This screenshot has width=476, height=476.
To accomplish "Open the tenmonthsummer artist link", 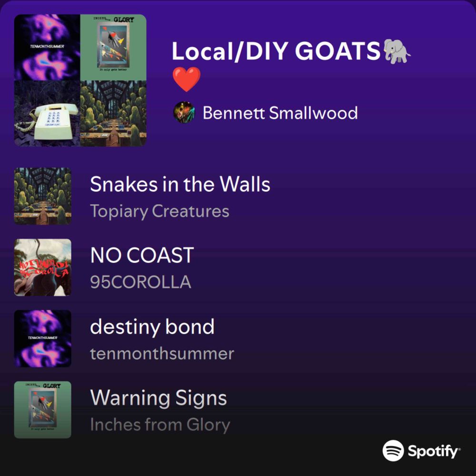I will pos(162,354).
